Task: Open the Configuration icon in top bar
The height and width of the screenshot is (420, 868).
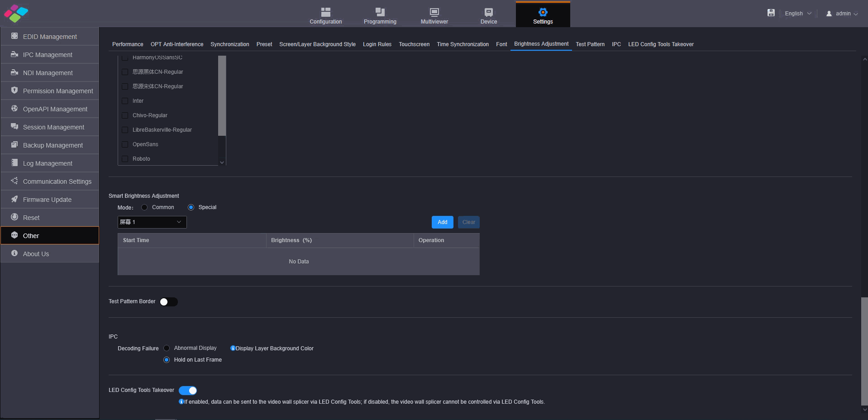Action: tap(325, 12)
